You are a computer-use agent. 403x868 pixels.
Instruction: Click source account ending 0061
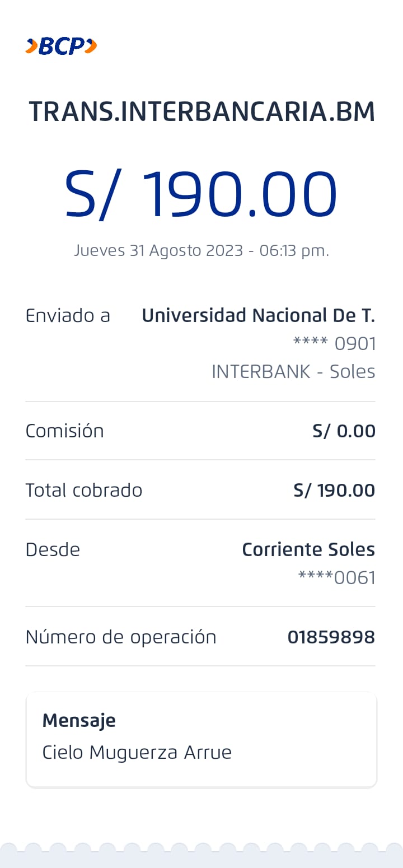(x=336, y=577)
